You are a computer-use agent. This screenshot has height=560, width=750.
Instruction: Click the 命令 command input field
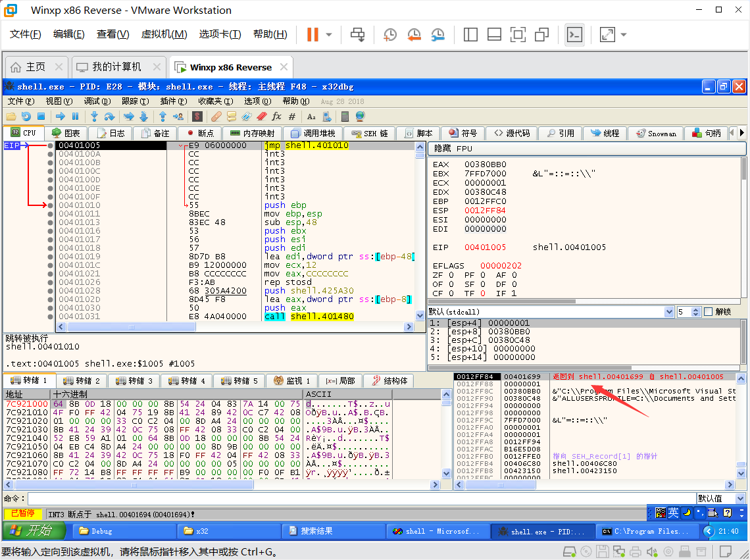[362, 498]
